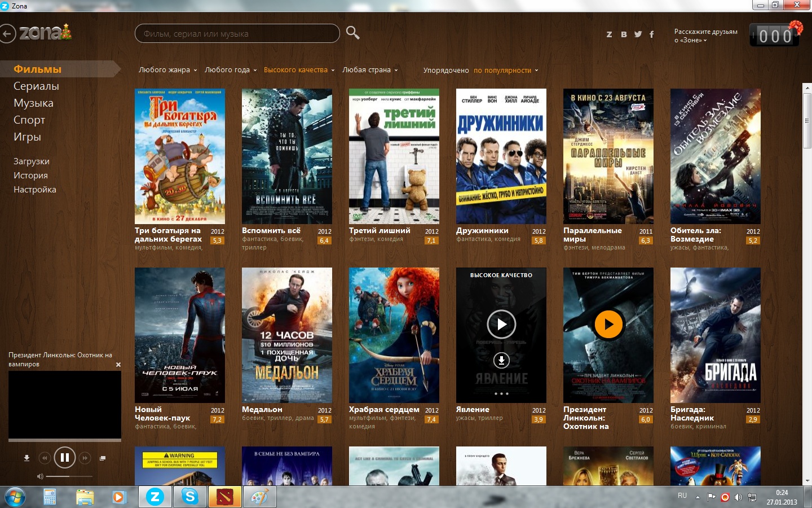Open the по популярности sort dropdown

[506, 71]
